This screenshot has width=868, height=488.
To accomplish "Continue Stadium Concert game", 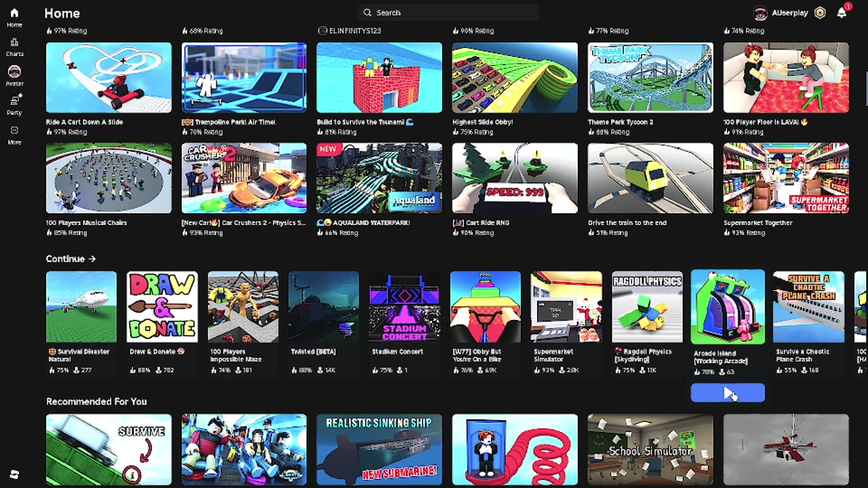I will (405, 307).
